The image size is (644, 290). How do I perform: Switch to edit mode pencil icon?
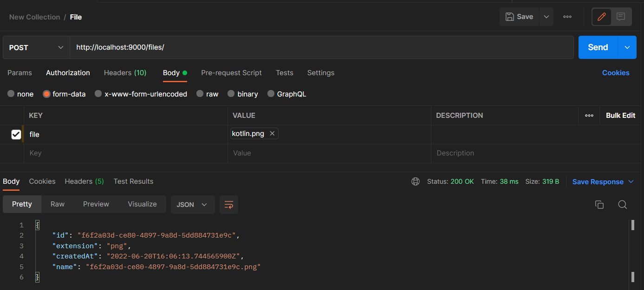[602, 17]
